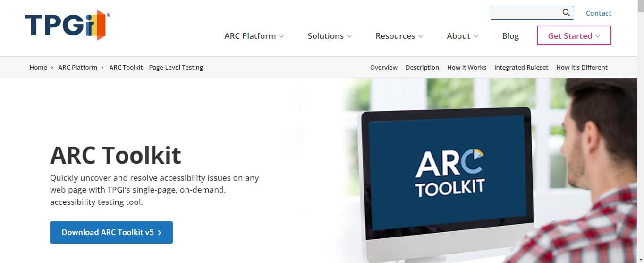Click ARC Toolkit – Page-Level Testing breadcrumb

coord(156,67)
